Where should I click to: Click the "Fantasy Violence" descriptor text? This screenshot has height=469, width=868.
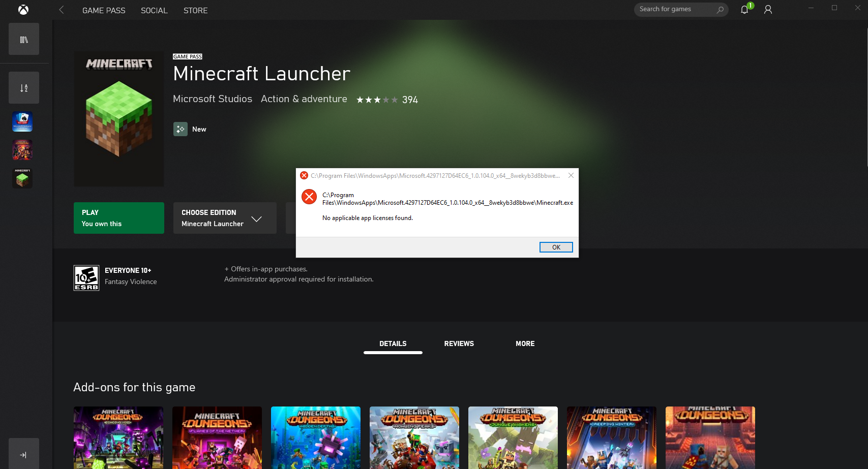[x=131, y=282]
